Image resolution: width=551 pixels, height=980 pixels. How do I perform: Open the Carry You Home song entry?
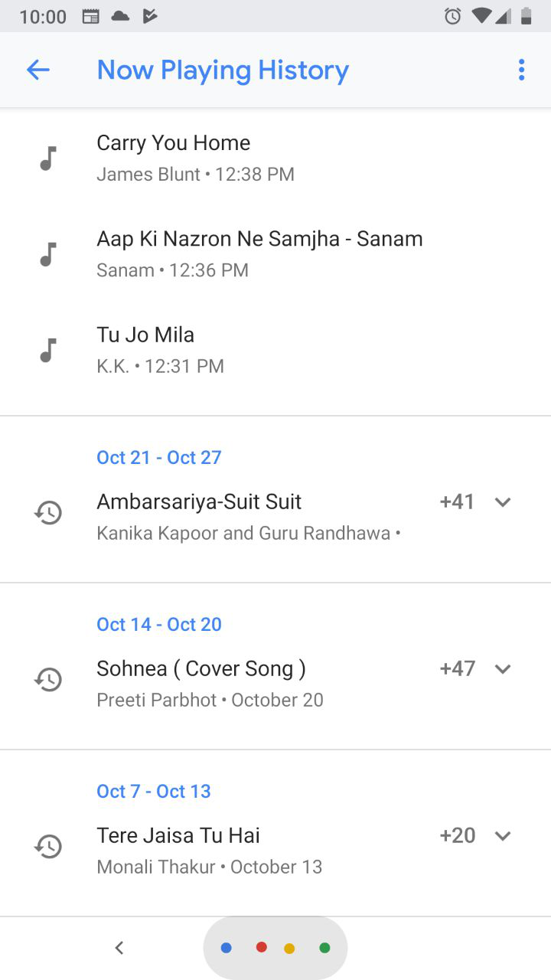(x=174, y=143)
